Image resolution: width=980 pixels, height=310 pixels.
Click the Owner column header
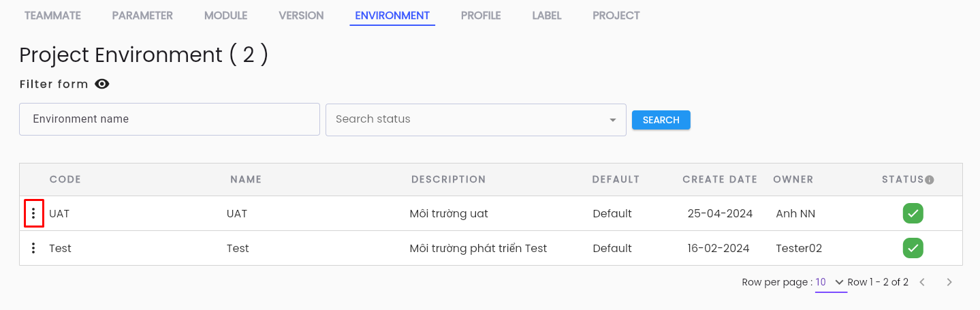pyautogui.click(x=793, y=180)
